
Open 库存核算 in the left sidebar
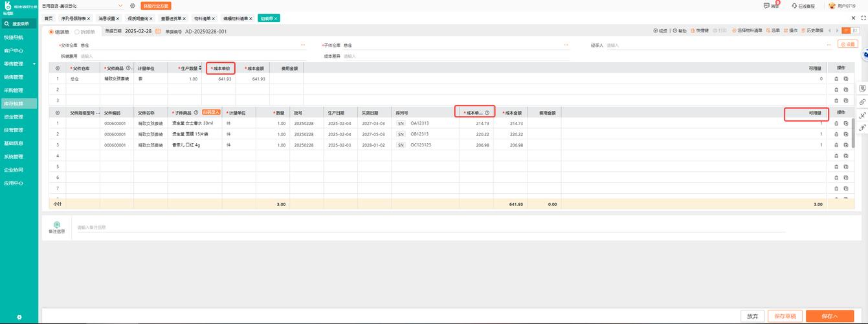point(19,104)
